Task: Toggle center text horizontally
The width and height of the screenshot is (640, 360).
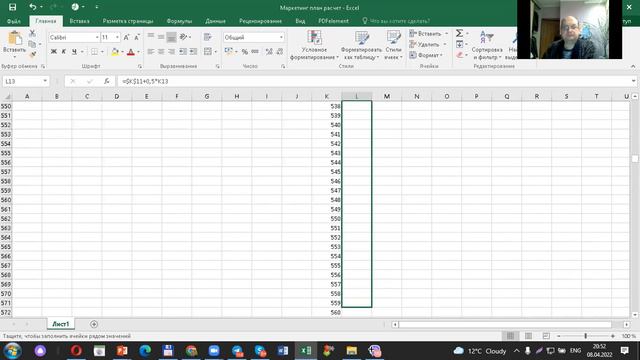Action: (x=161, y=51)
